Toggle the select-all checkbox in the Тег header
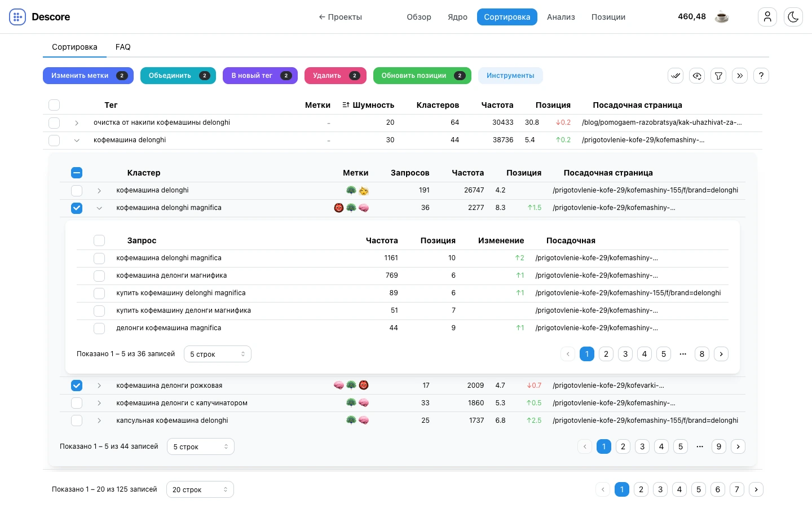Image resolution: width=812 pixels, height=508 pixels. tap(54, 105)
